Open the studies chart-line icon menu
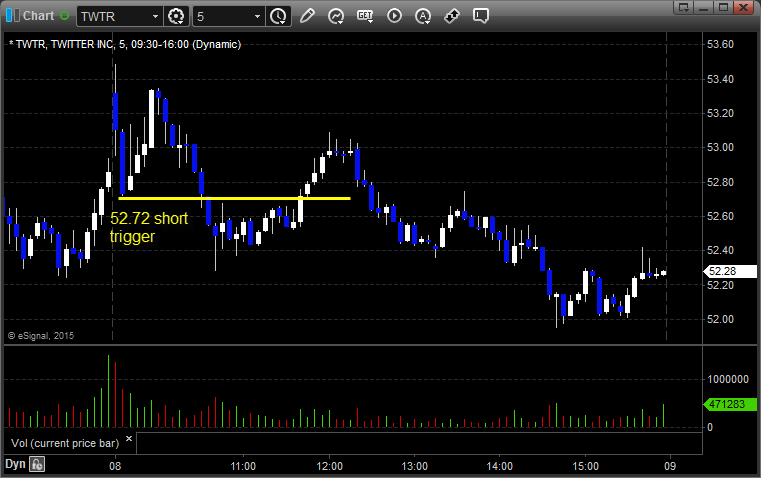 [336, 16]
